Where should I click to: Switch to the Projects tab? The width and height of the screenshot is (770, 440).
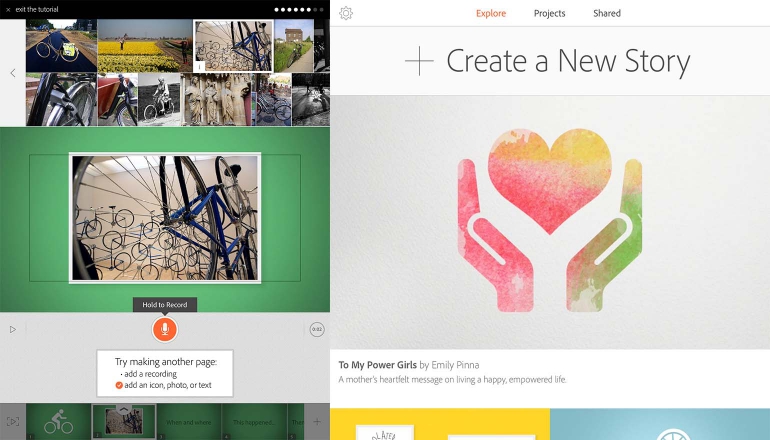tap(549, 13)
